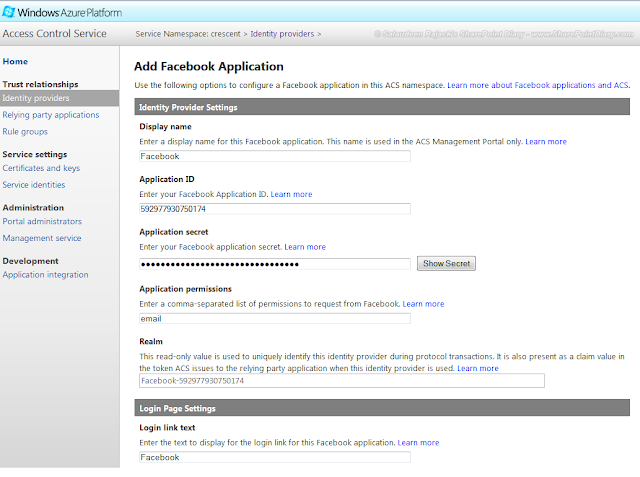Click the Show Secret button
The image size is (640, 477).
[x=446, y=264]
